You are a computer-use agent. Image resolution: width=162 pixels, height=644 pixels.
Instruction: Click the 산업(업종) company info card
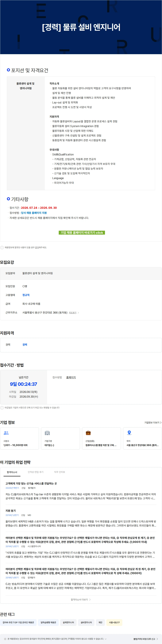[101, 438]
